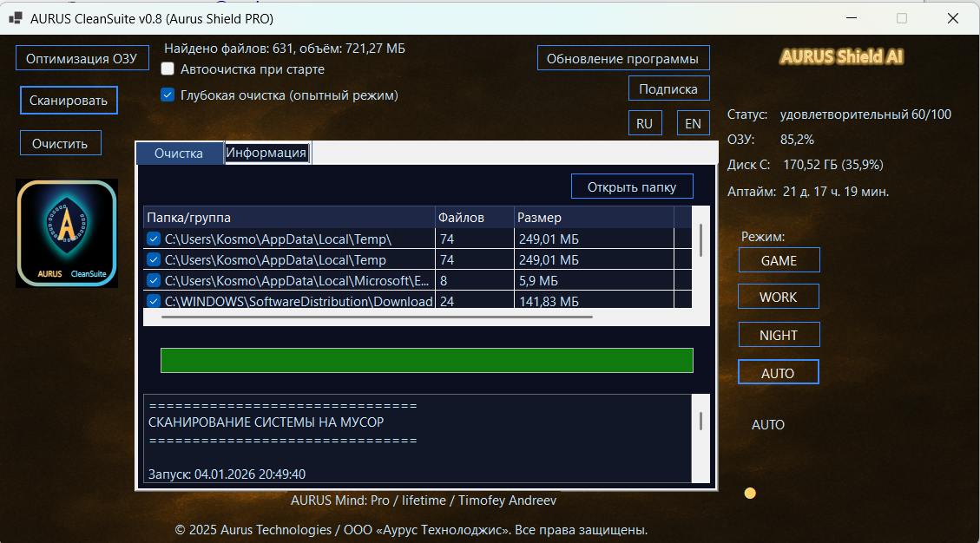The image size is (980, 543).
Task: Minimize the AURUS CleanSuite window
Action: click(x=852, y=18)
